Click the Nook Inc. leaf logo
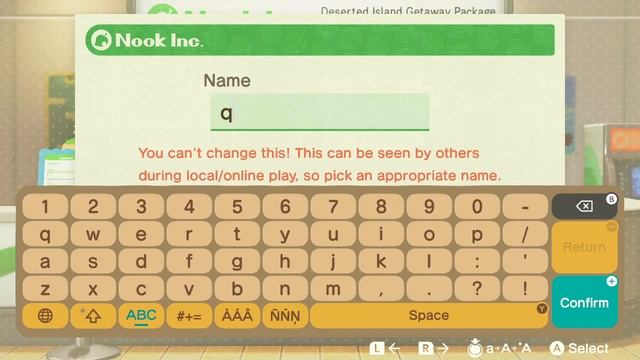Viewport: 640px width, 360px height. (x=100, y=40)
